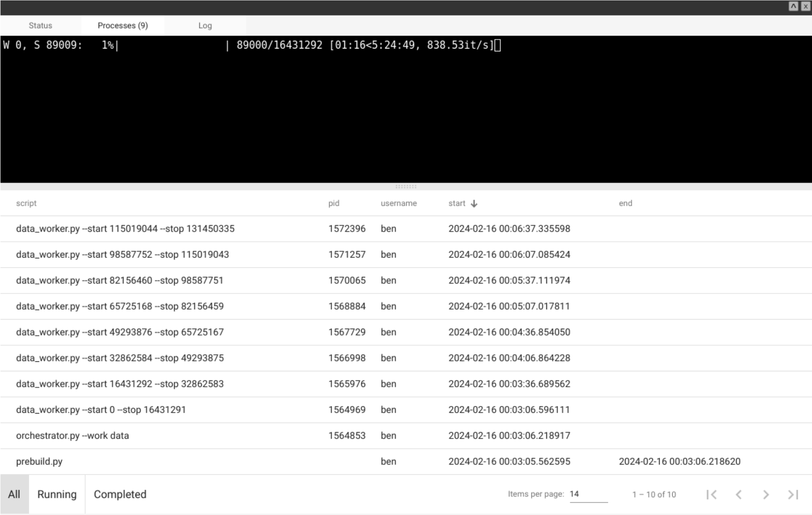The height and width of the screenshot is (515, 812).
Task: Select the orchestrator.py --work data row
Action: click(x=158, y=436)
